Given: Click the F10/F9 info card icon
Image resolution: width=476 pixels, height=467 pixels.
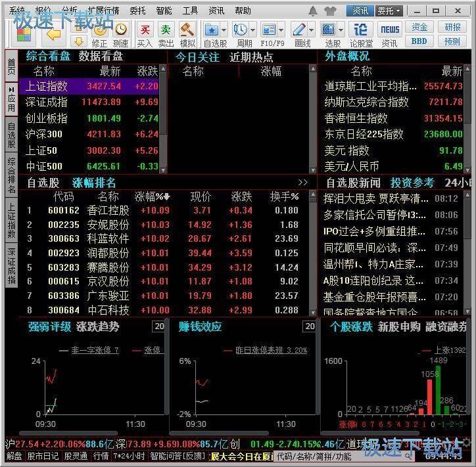Looking at the screenshot, I should (269, 30).
